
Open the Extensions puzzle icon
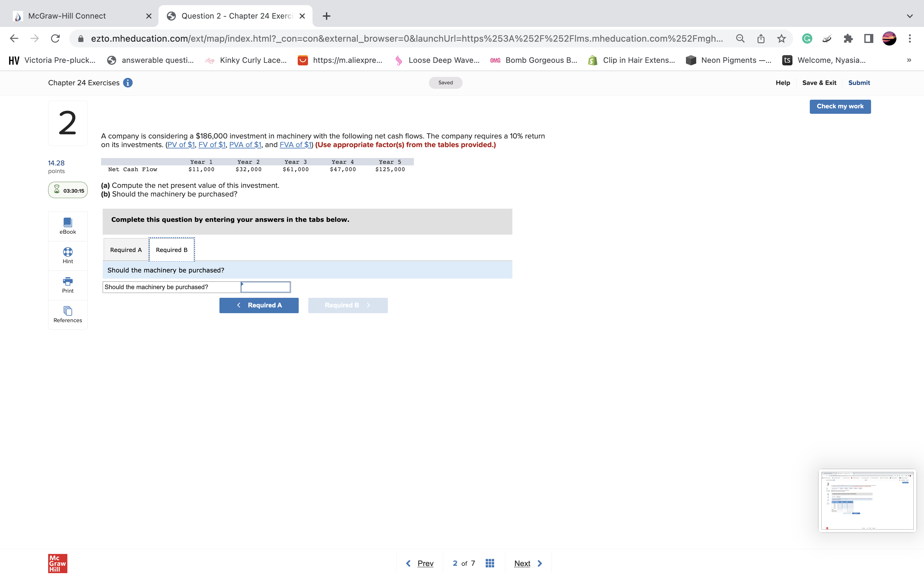848,38
